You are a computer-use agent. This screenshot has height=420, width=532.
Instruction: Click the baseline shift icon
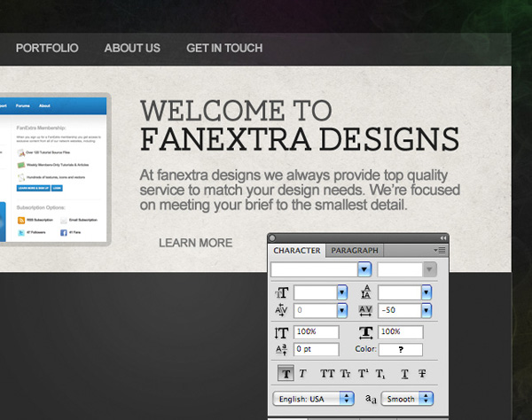tap(281, 349)
